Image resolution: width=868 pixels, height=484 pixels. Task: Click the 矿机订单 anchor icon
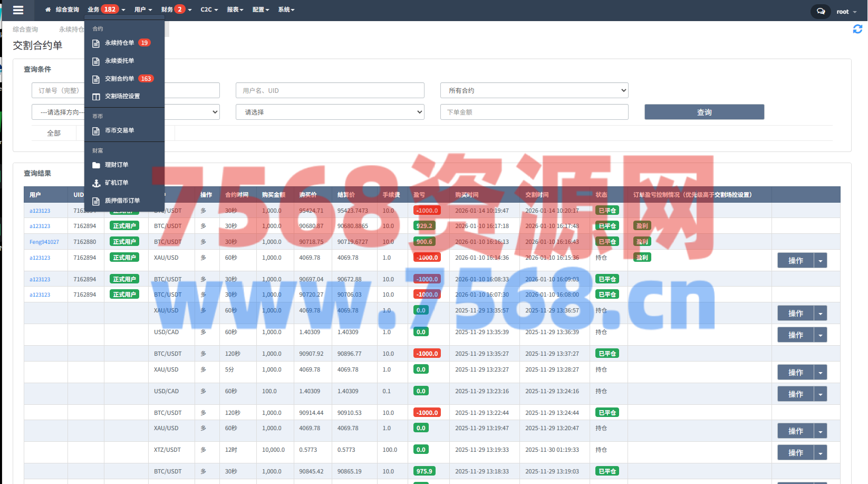pos(96,183)
